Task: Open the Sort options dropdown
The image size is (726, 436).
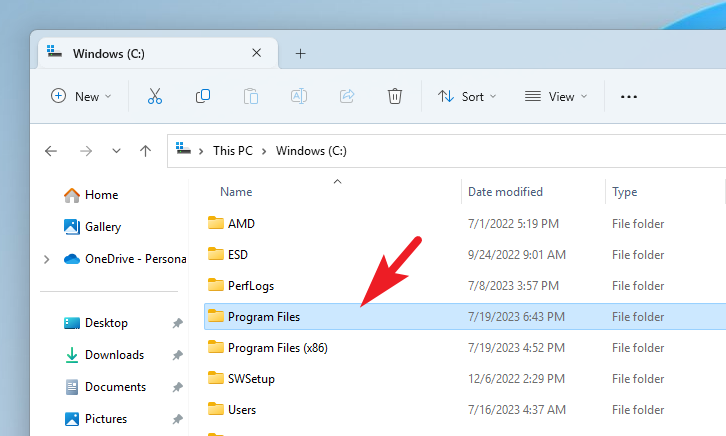Action: click(x=467, y=96)
